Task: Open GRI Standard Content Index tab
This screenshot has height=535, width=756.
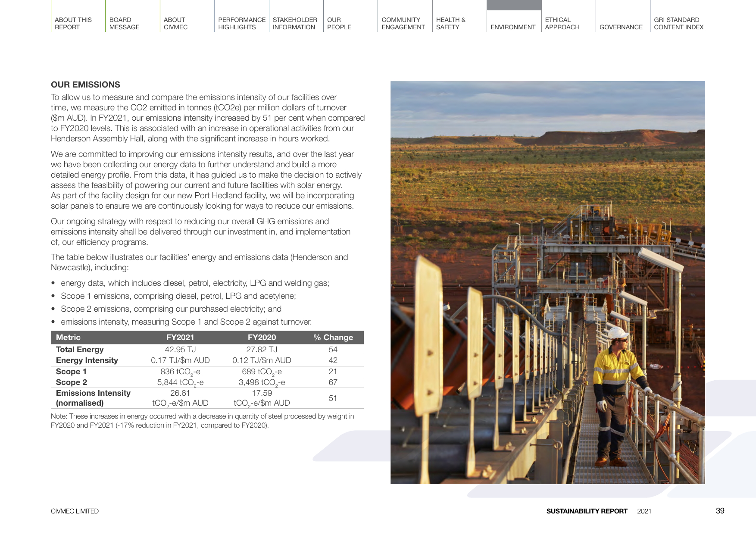Action: (x=679, y=23)
